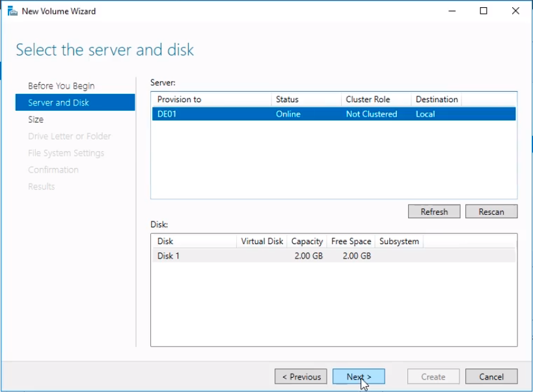Image resolution: width=533 pixels, height=392 pixels.
Task: Click the Virtual Disk column header
Action: pos(262,242)
